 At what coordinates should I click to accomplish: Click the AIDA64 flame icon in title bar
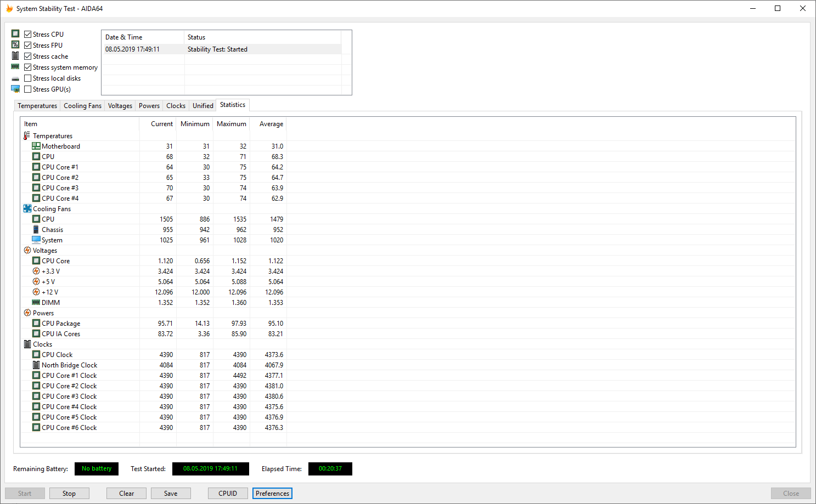[9, 9]
